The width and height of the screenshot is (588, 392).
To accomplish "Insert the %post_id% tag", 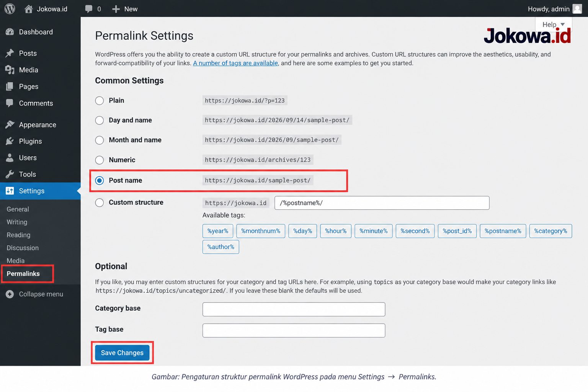I will [457, 231].
